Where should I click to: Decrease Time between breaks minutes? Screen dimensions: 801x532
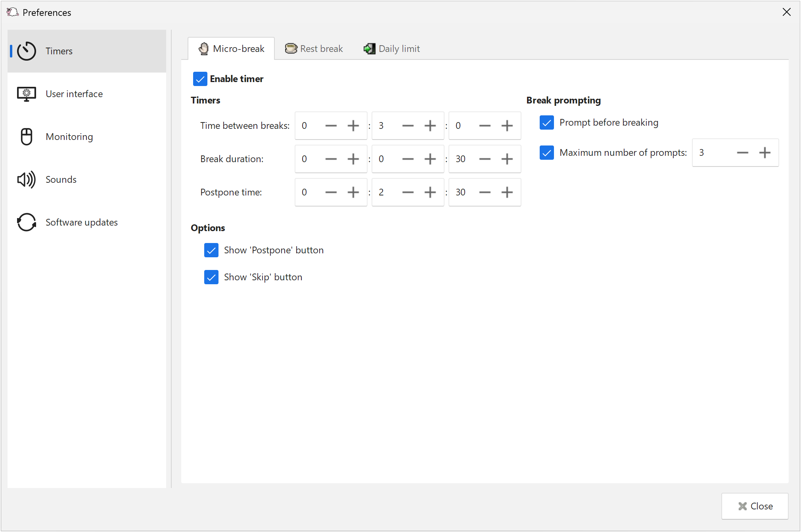(408, 126)
